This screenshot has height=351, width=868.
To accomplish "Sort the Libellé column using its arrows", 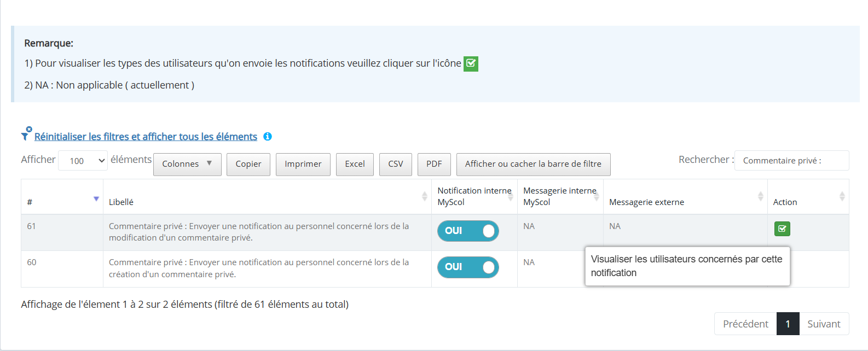I will coord(425,196).
